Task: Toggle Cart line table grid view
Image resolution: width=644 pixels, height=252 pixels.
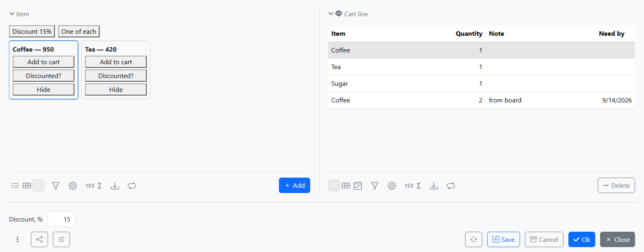Action: click(346, 186)
